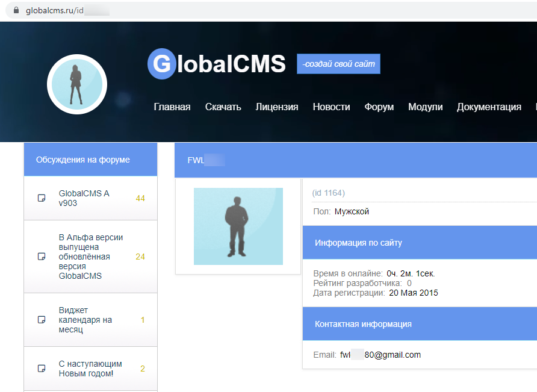Image resolution: width=537 pixels, height=392 pixels.
Task: Click the lock icon in address bar
Action: [16, 10]
